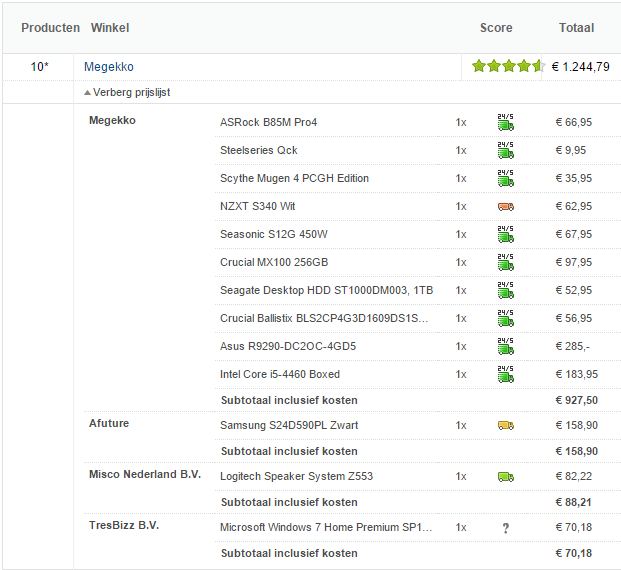Open NZXT S340 Wit product link
This screenshot has height=570, width=621.
[x=257, y=206]
